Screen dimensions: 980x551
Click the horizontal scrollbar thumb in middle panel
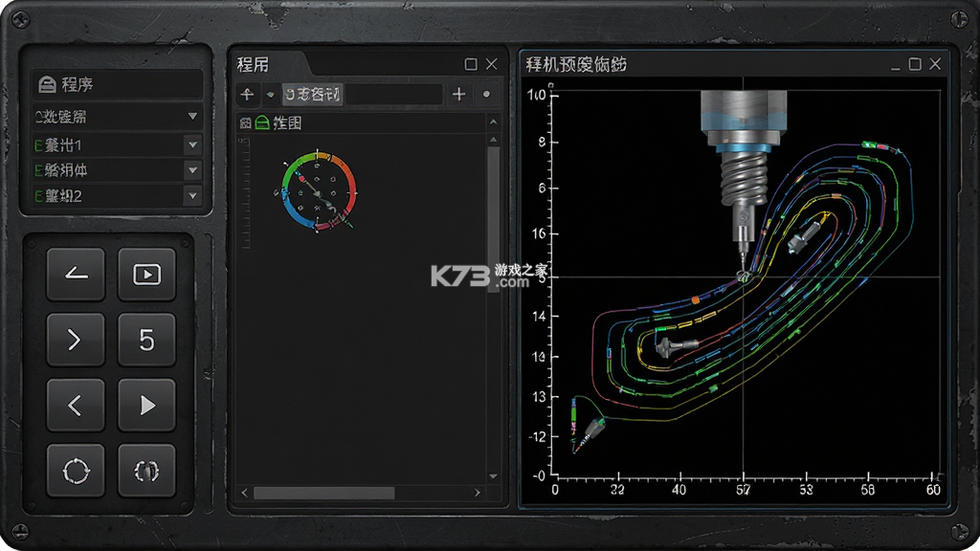click(323, 493)
